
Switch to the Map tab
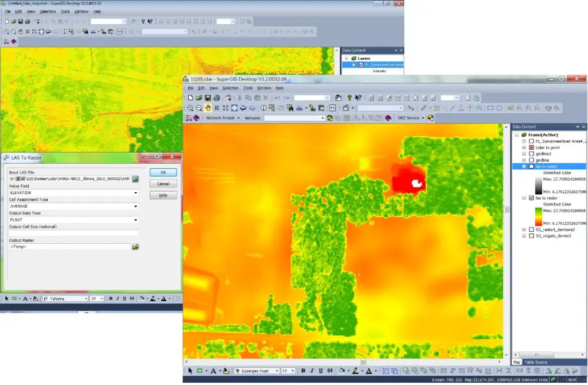pos(517,362)
